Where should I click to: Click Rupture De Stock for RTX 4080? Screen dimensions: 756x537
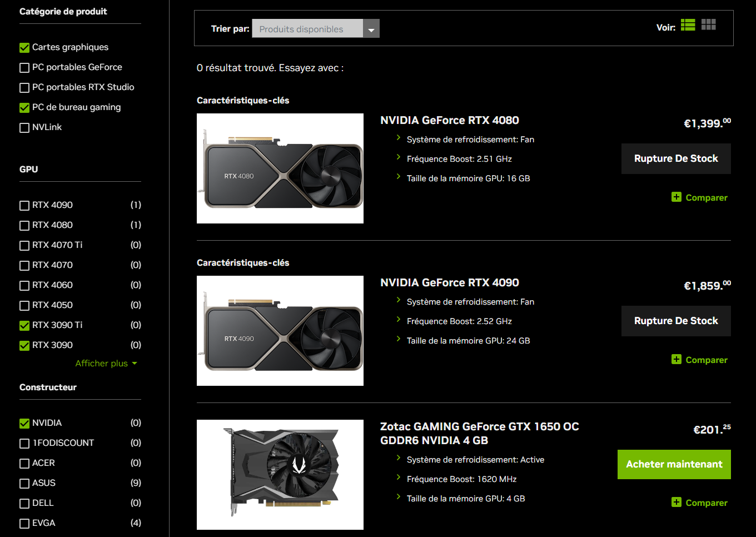[x=676, y=159]
